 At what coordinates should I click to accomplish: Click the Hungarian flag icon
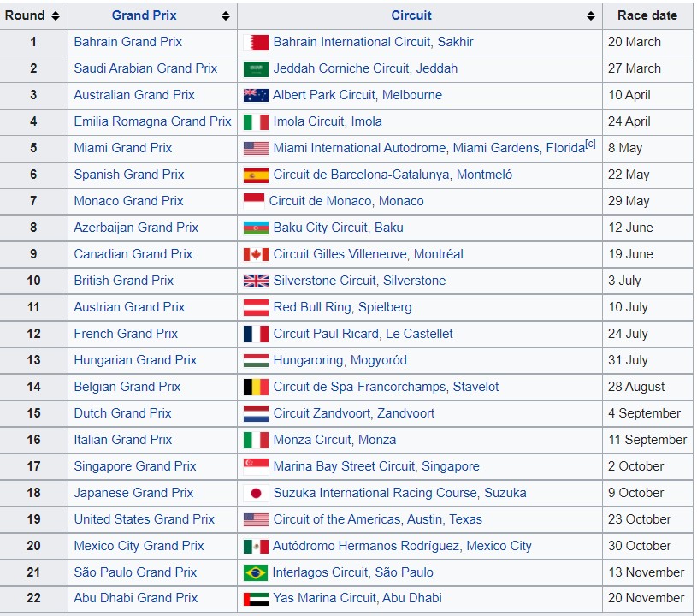[x=256, y=360]
